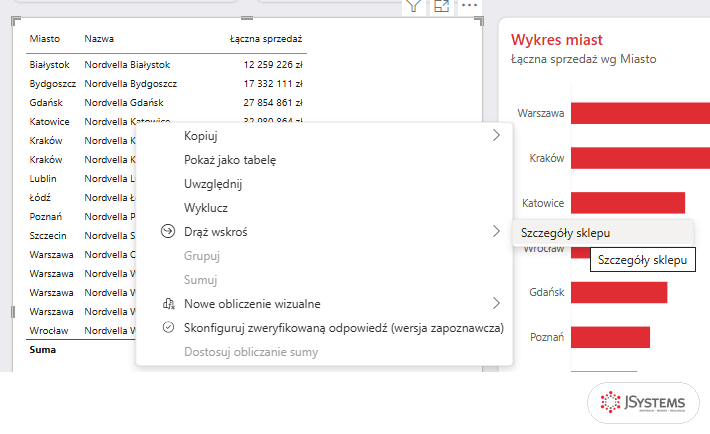Click the Katowice bar in the chart
Viewport: 710px width, 434px height.
[628, 203]
